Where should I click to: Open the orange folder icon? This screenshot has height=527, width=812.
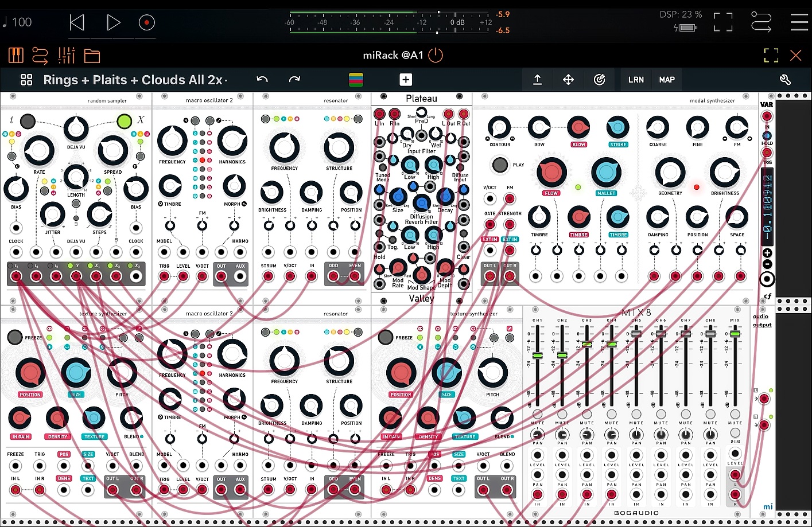click(x=92, y=56)
